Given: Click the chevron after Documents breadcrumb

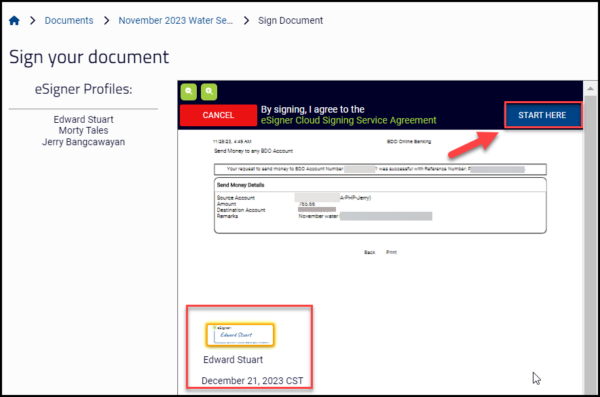Looking at the screenshot, I should click(106, 20).
